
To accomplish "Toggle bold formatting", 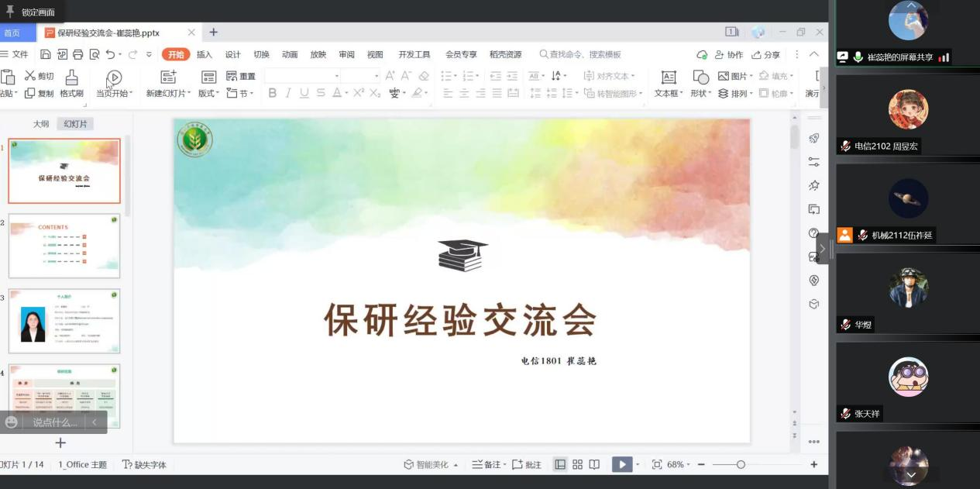I will (273, 92).
